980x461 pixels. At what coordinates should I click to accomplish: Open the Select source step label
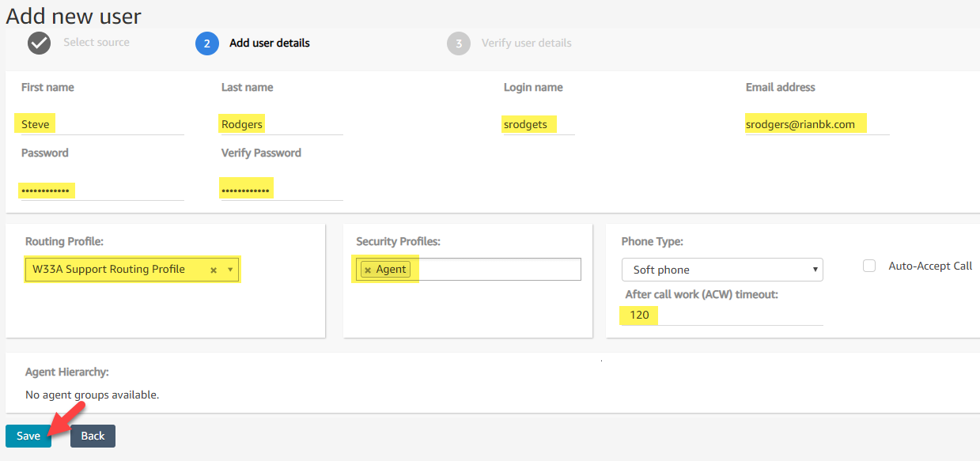point(96,42)
